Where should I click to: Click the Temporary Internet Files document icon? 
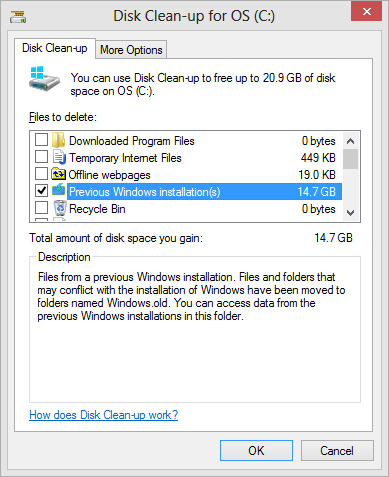tap(59, 157)
